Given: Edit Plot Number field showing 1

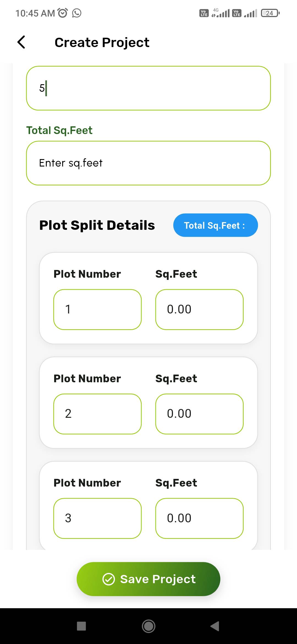Looking at the screenshot, I should (x=98, y=309).
